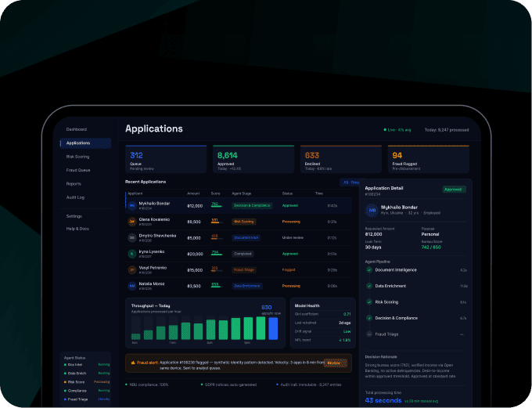Click Natalia Moroz's avatar icon
532x408 pixels.
[132, 286]
